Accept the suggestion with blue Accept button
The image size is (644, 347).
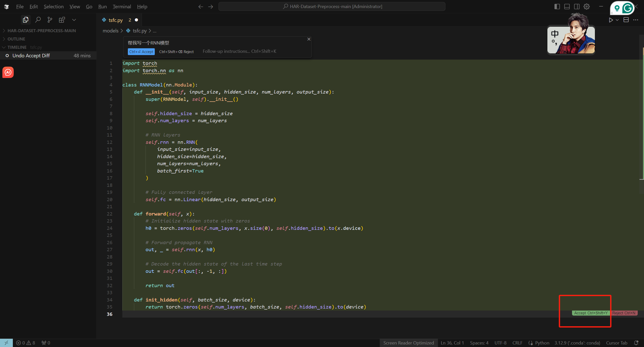tap(141, 52)
